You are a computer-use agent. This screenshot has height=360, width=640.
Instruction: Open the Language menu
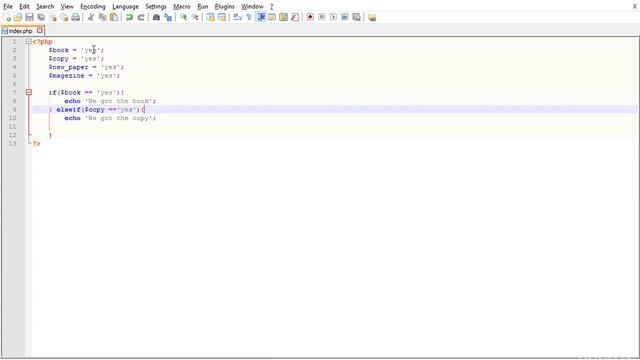point(125,7)
